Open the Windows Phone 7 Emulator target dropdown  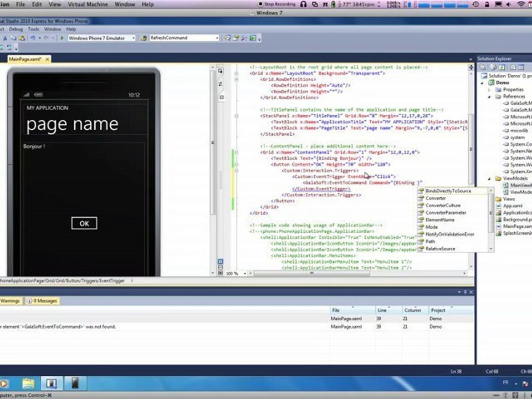pyautogui.click(x=134, y=38)
